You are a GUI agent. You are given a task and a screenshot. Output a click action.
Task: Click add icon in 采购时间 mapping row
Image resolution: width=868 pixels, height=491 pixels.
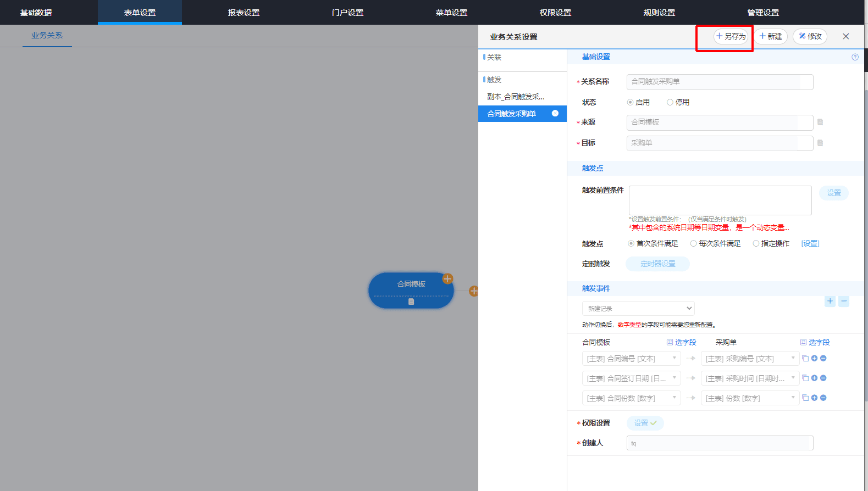click(814, 378)
